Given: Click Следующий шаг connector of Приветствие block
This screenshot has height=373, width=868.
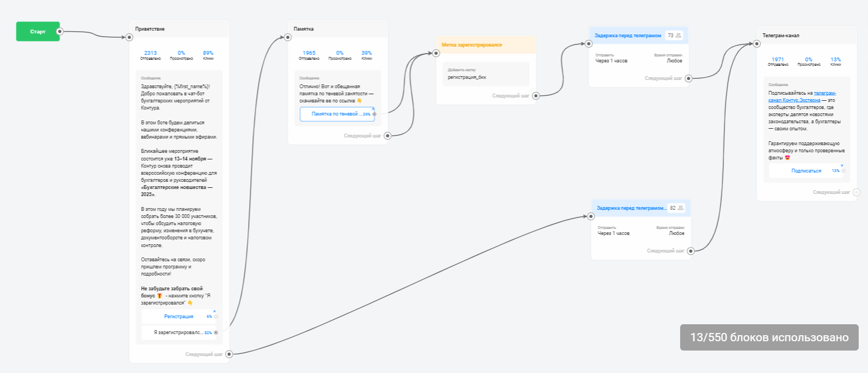Looking at the screenshot, I should (x=229, y=354).
